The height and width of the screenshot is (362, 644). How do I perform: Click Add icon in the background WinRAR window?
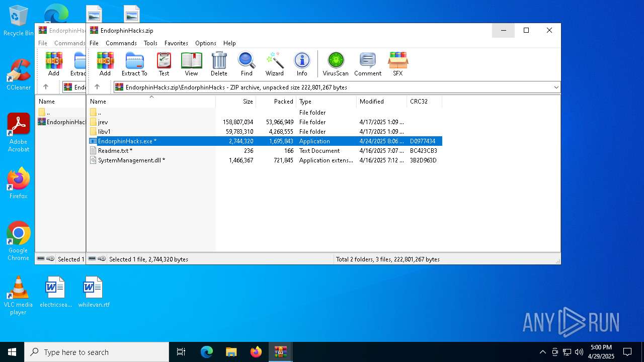[54, 64]
